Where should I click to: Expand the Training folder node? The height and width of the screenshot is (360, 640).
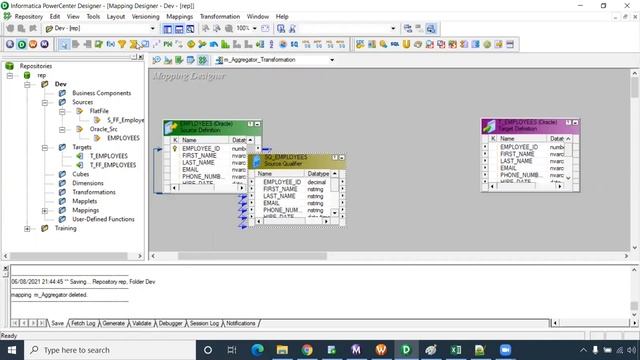[27, 229]
